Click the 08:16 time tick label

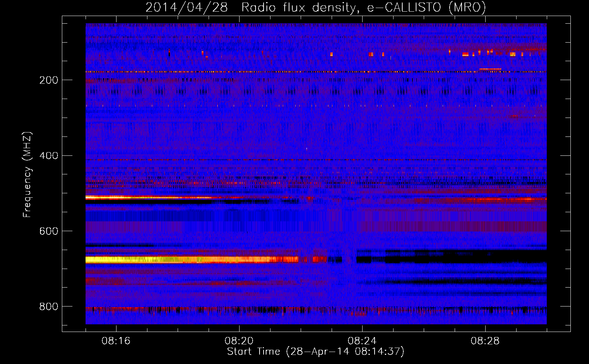pos(116,341)
